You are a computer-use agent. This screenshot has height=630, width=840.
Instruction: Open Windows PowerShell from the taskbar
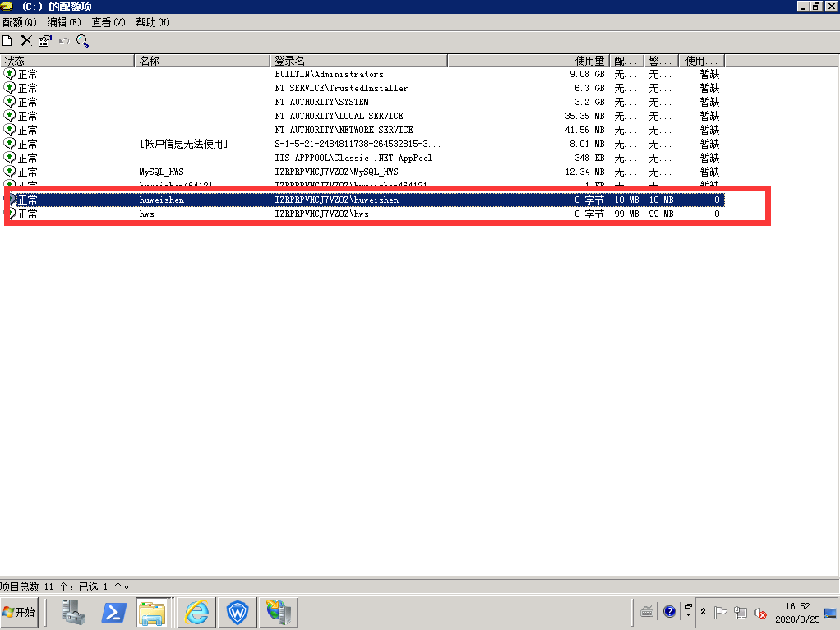[113, 612]
